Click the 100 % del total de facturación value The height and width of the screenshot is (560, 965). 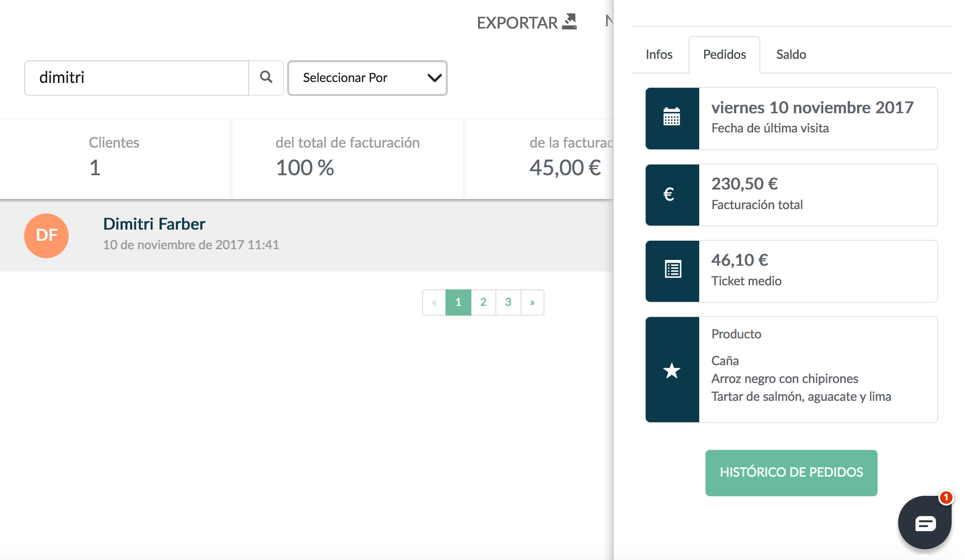click(x=305, y=168)
